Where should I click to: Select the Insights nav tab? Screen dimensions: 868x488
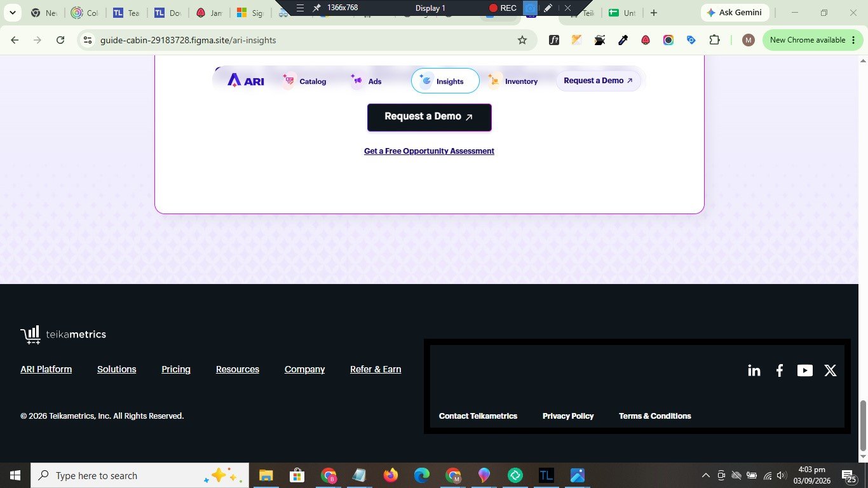pos(445,81)
